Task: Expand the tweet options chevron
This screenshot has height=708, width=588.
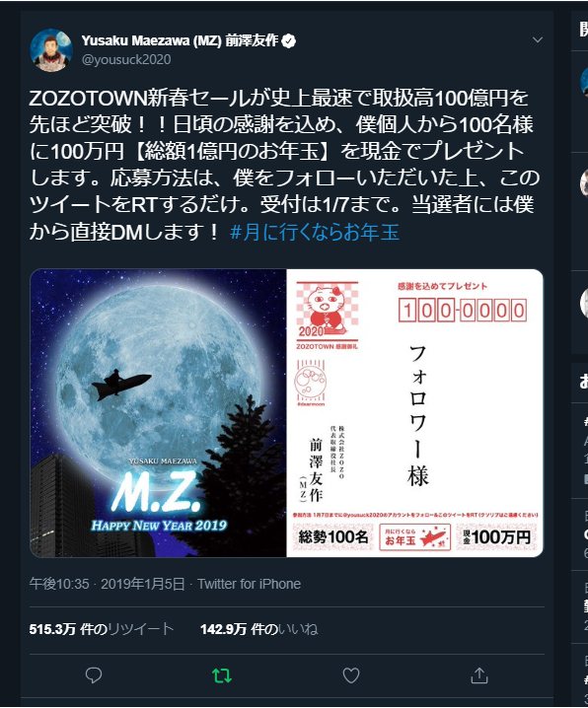Action: (538, 39)
